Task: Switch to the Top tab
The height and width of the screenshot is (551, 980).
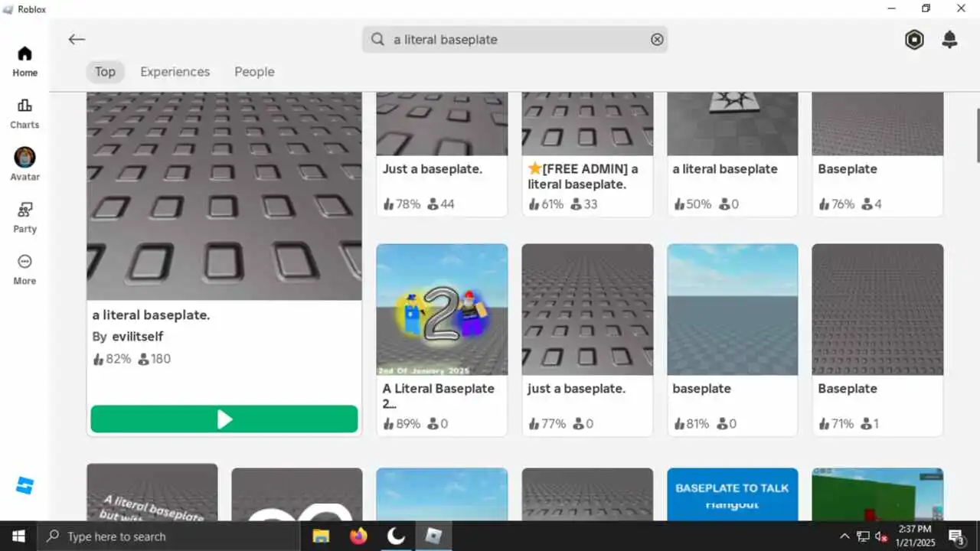Action: 105,72
